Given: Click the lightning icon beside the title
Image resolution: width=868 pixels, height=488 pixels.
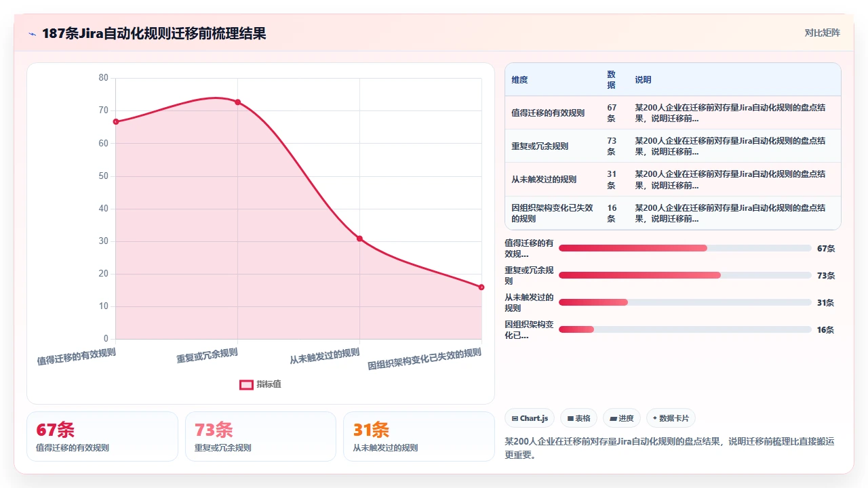Looking at the screenshot, I should pyautogui.click(x=32, y=33).
